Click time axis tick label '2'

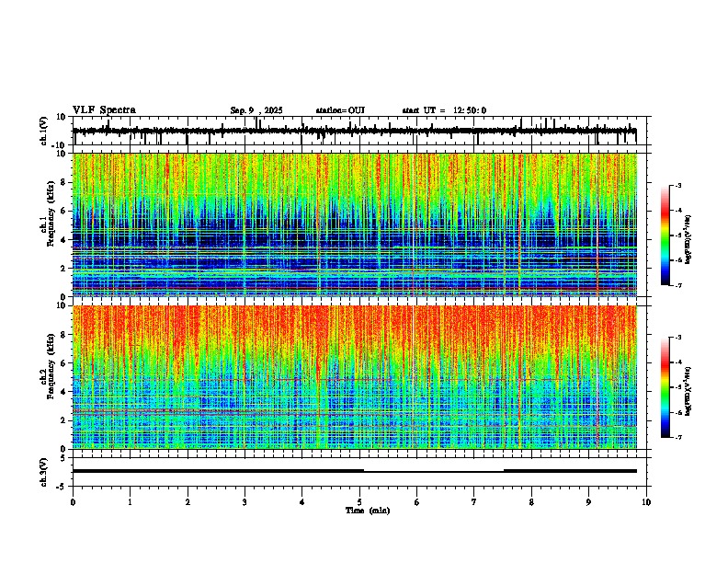pyautogui.click(x=188, y=502)
